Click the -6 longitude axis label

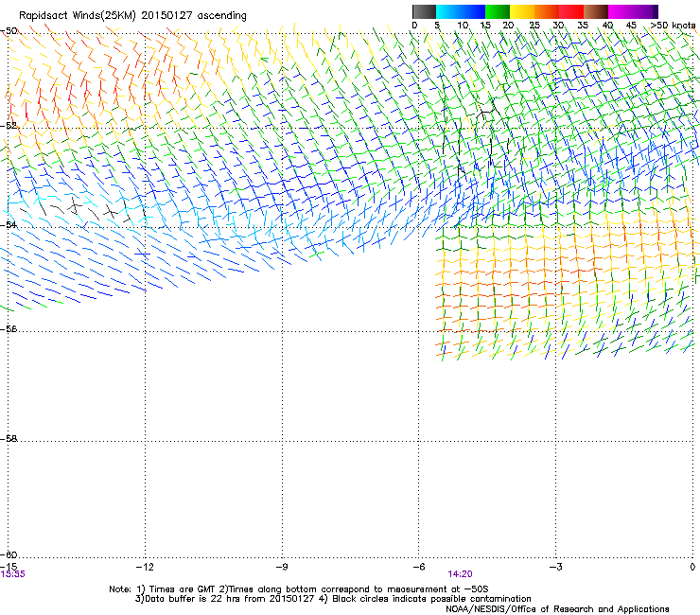coord(418,567)
